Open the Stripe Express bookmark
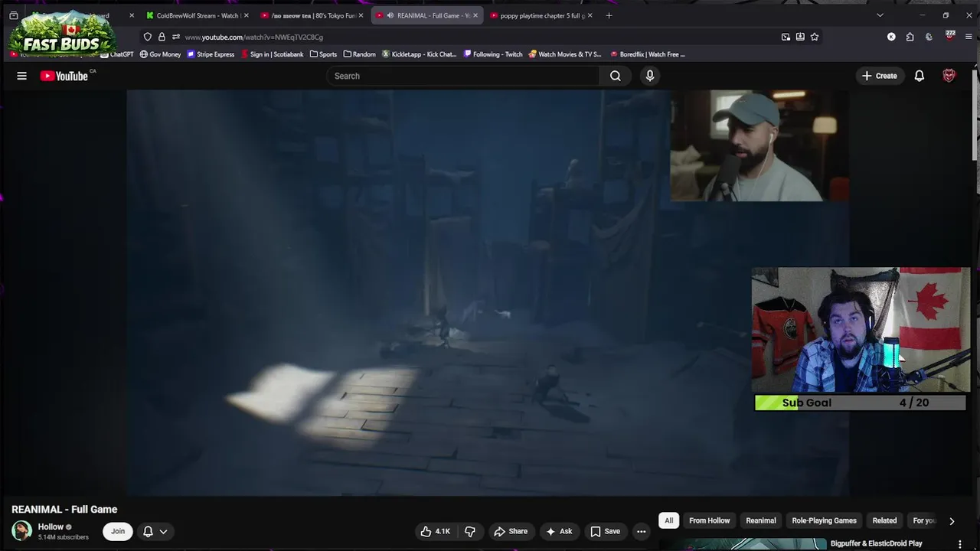Image resolution: width=980 pixels, height=551 pixels. pyautogui.click(x=211, y=54)
